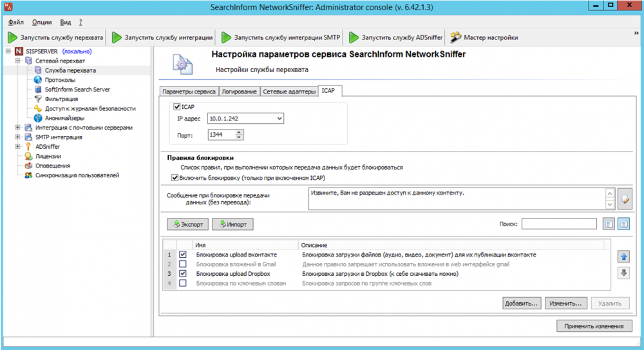644x350 pixels.
Task: Click the SoftInform Search Server icon
Action: (38, 89)
